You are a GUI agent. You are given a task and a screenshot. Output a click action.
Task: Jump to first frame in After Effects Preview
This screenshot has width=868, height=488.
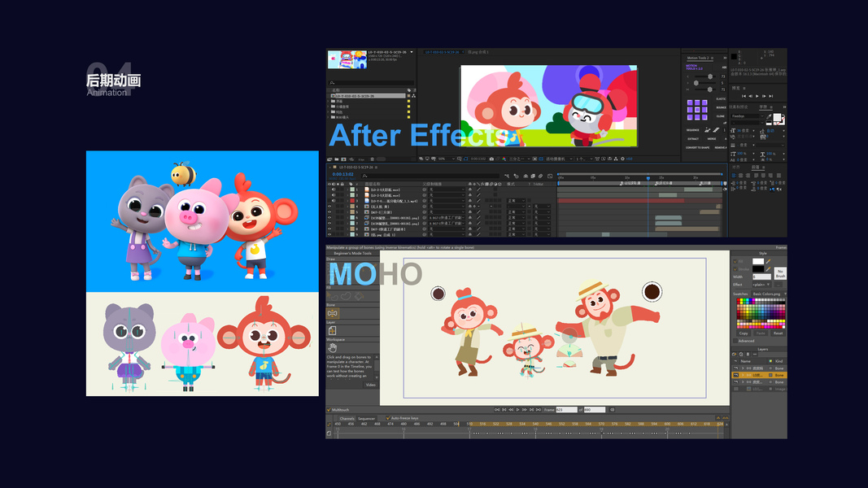tap(744, 96)
